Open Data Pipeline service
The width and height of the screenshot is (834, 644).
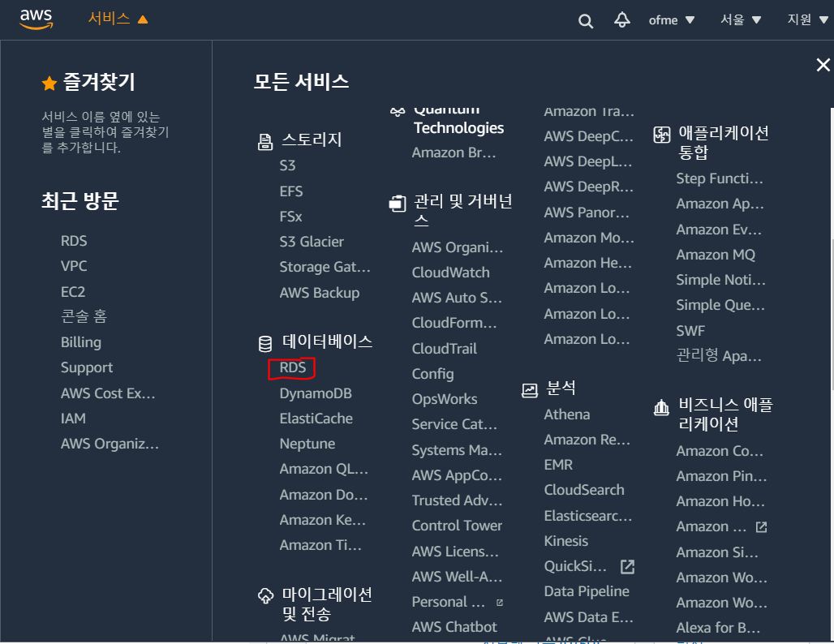[x=587, y=592]
